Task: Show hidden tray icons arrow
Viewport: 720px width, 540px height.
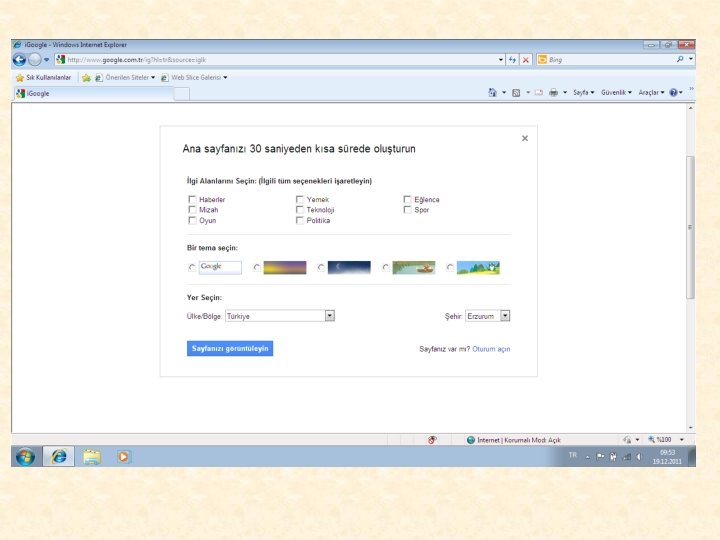Action: pos(587,457)
